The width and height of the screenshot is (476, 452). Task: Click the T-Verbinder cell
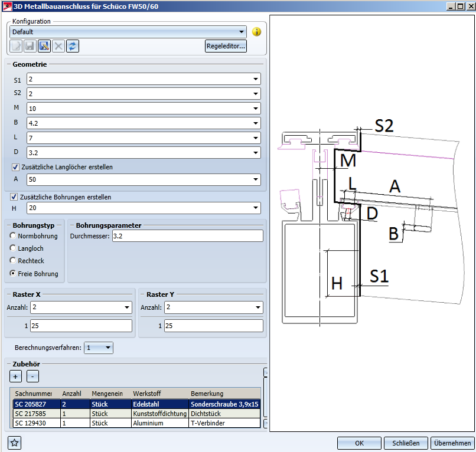(x=224, y=423)
